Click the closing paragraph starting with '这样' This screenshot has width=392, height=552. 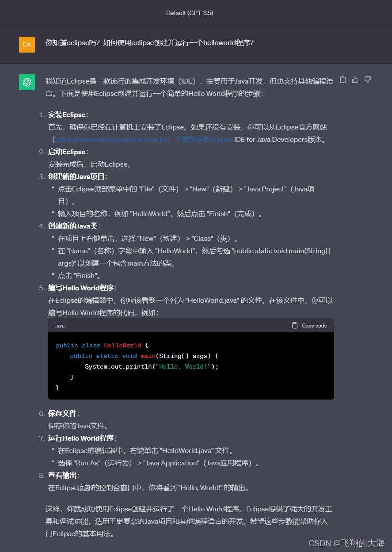point(189,521)
